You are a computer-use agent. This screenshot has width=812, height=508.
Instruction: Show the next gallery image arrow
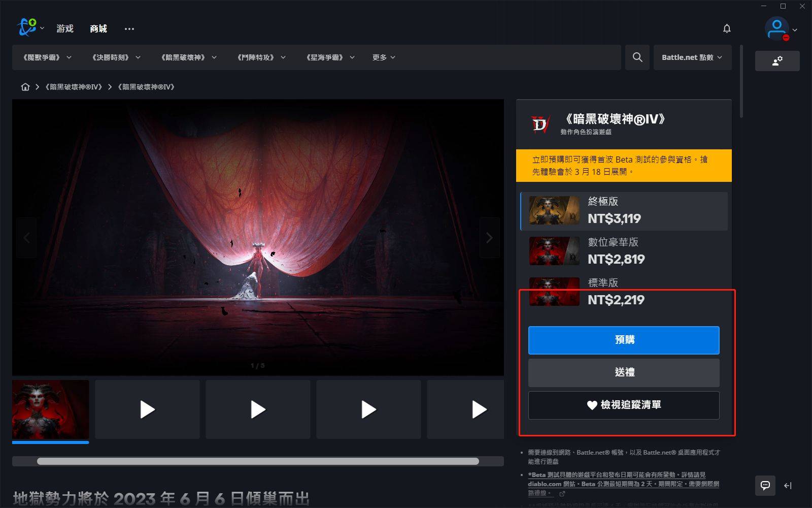[x=489, y=238]
